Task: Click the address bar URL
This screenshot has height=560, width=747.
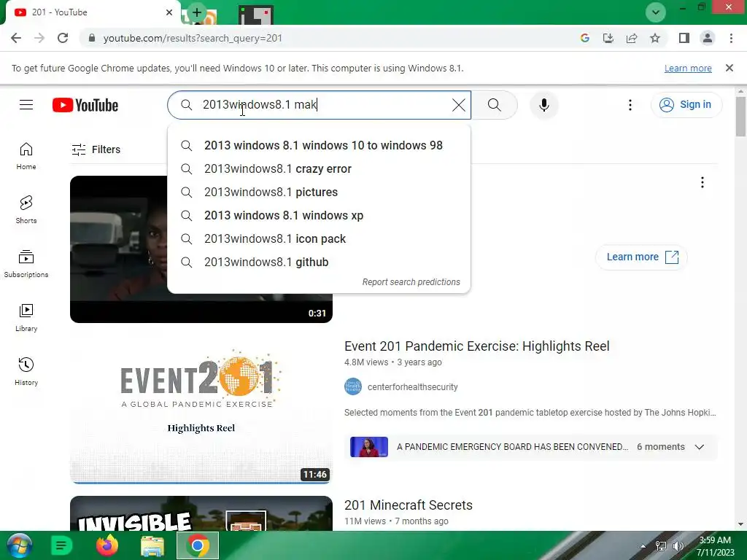Action: coord(193,38)
